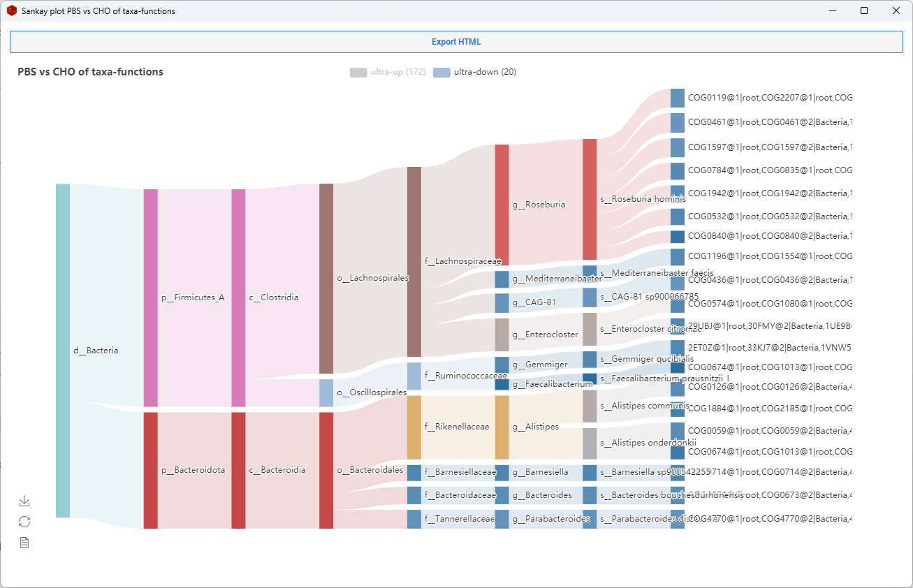Select the d__Bacteria node bar
Viewport: 913px width, 588px height.
coord(63,351)
